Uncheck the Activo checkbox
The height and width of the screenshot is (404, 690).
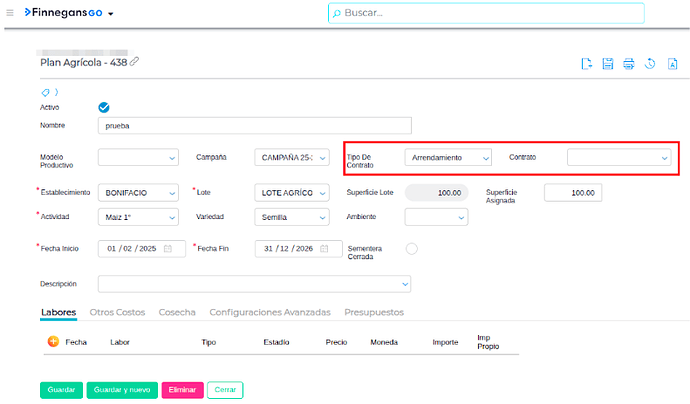coord(104,107)
